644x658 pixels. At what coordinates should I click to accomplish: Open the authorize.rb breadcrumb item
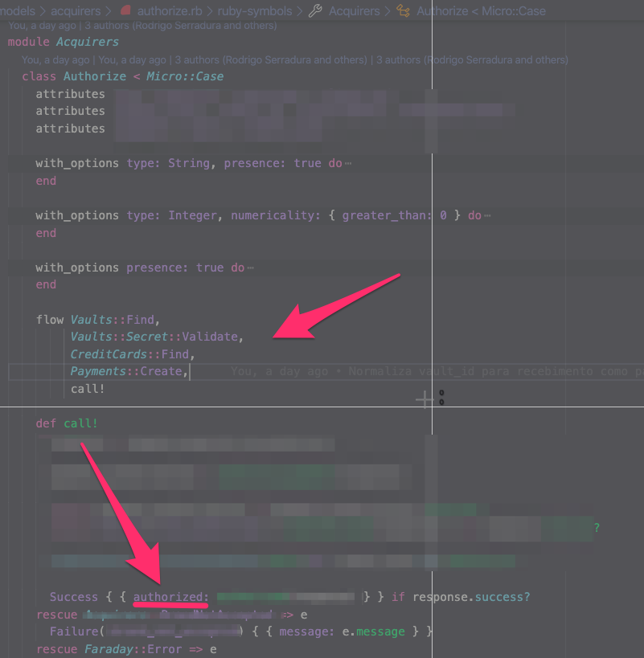click(x=170, y=11)
